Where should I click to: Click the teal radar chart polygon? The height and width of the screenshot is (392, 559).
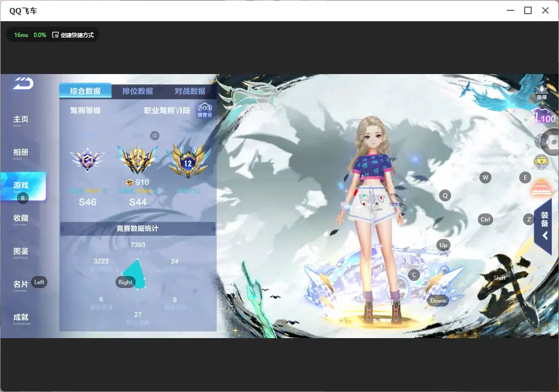click(x=135, y=274)
